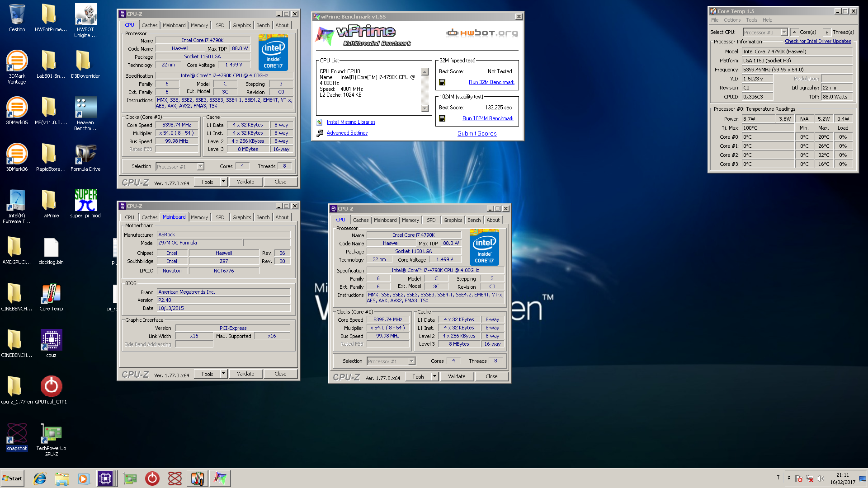Open Graphics tab in bottom-right CPU-Z
The width and height of the screenshot is (868, 488).
[453, 220]
